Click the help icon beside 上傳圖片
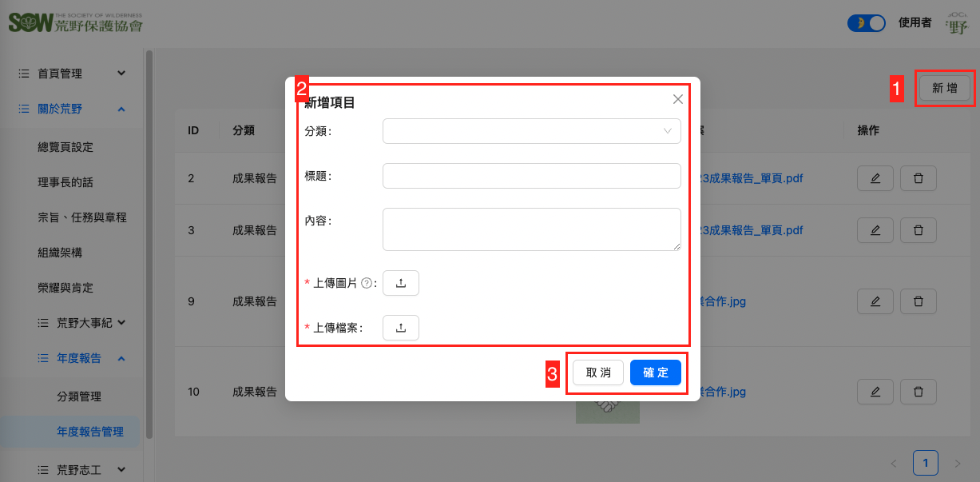 click(x=367, y=283)
